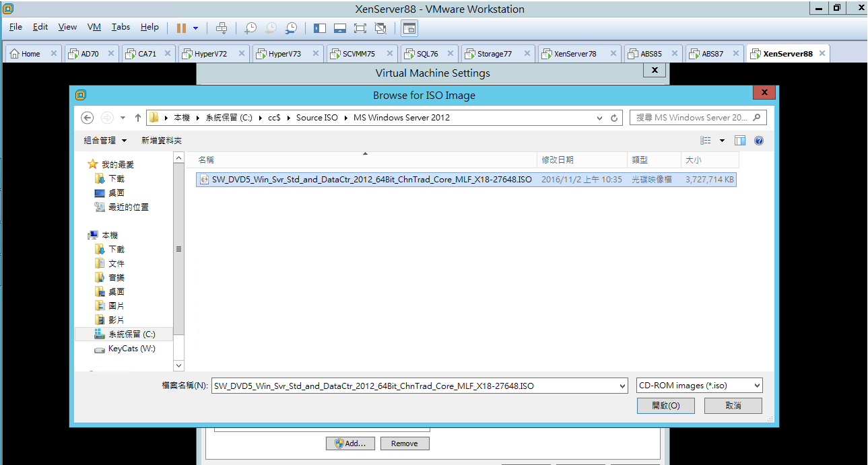Open the View menu
This screenshot has height=465, width=868.
[67, 27]
